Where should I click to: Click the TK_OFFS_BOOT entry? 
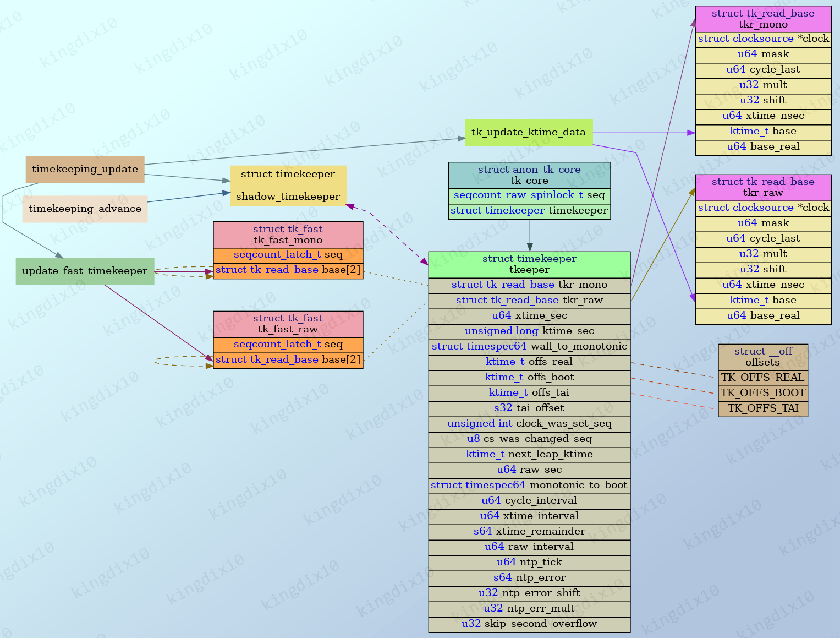click(763, 394)
